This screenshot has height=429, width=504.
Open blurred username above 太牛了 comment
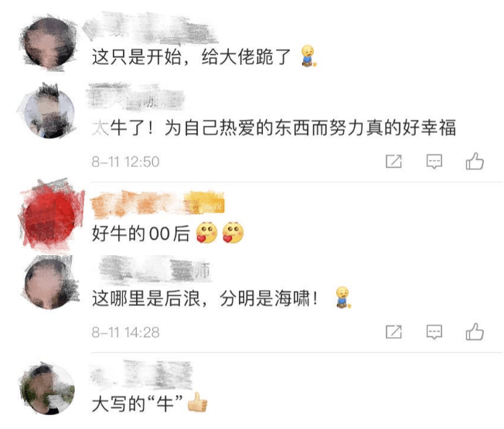tap(136, 97)
